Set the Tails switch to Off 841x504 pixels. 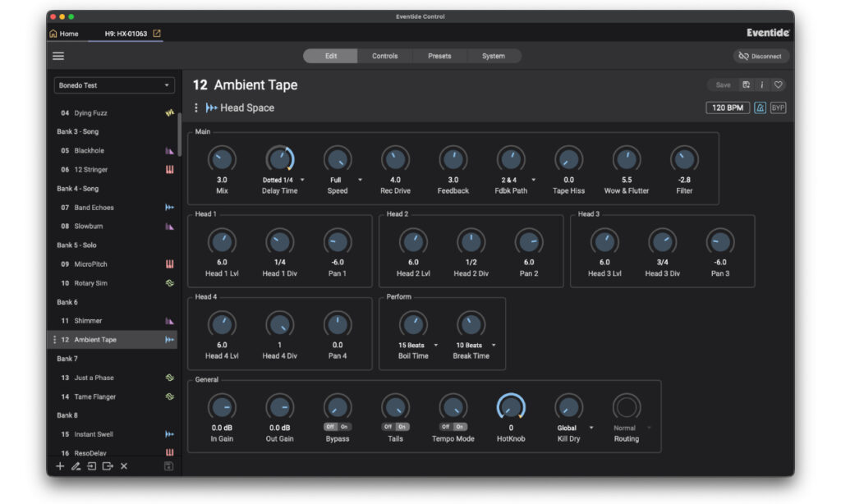click(x=388, y=427)
